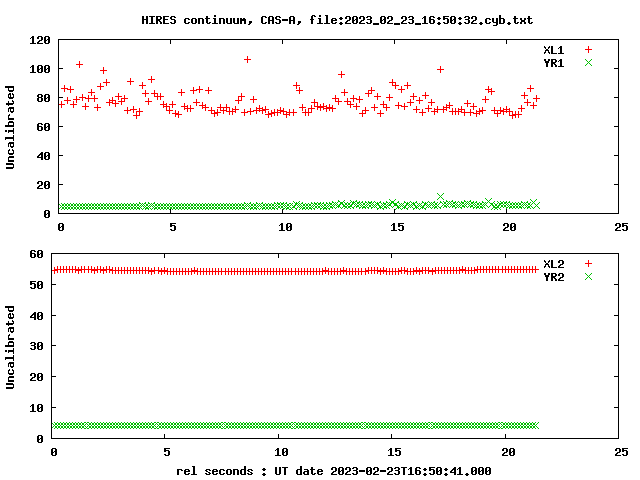The width and height of the screenshot is (640, 480).
Task: Click the green cross marker beside YR2 legend
Action: pos(588,277)
